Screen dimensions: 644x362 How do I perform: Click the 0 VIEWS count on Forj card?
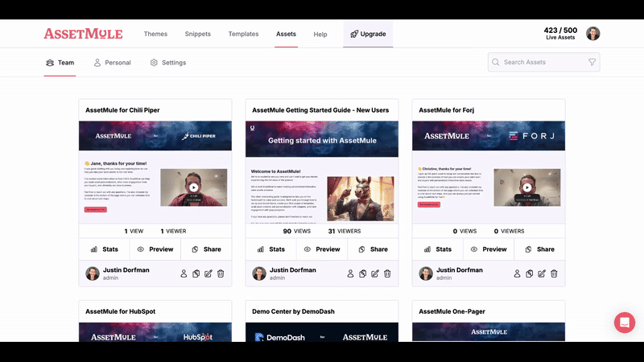click(x=465, y=231)
